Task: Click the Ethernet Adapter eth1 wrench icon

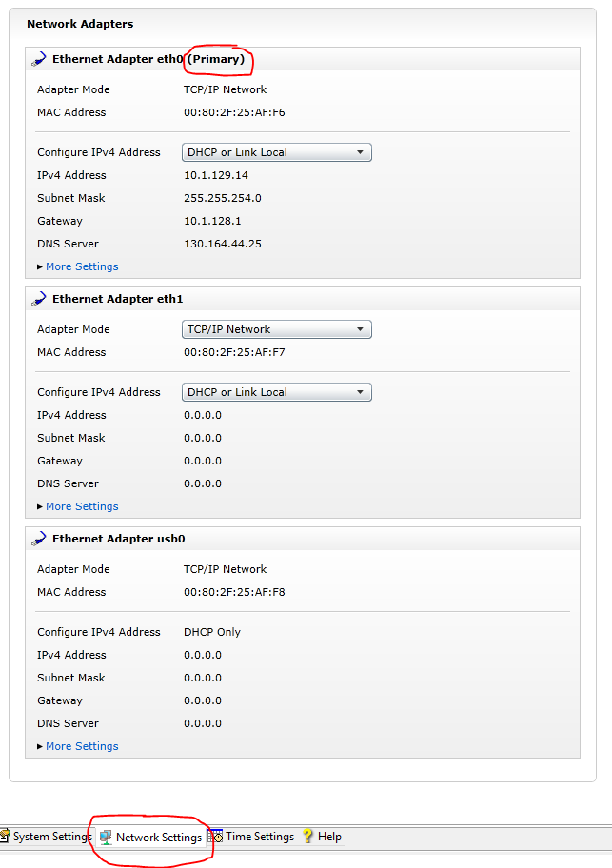Action: point(38,298)
